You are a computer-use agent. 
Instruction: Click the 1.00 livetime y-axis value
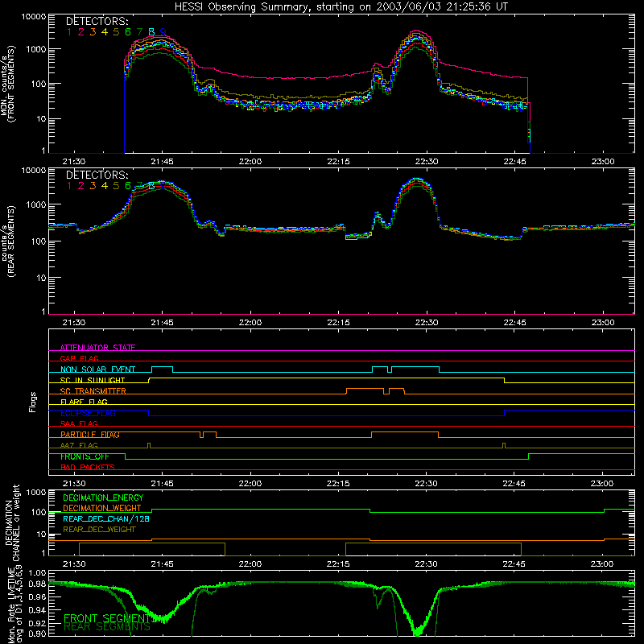37,573
